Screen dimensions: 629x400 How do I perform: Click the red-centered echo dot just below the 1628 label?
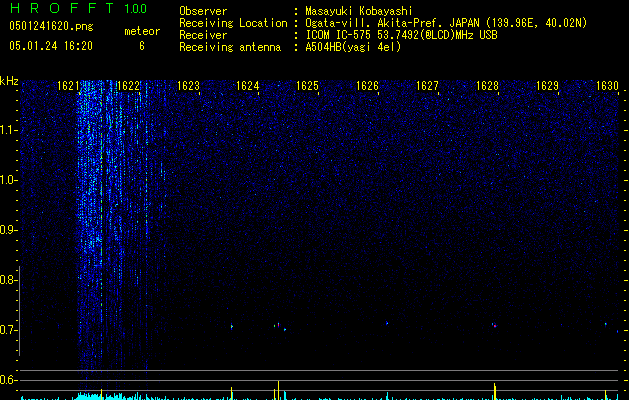coord(495,326)
